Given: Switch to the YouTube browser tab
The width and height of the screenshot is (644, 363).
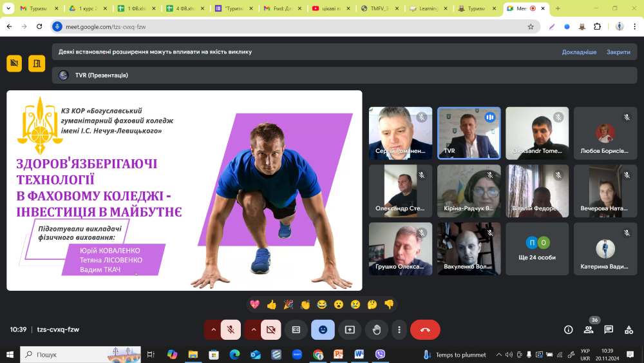Looking at the screenshot, I should 332,8.
